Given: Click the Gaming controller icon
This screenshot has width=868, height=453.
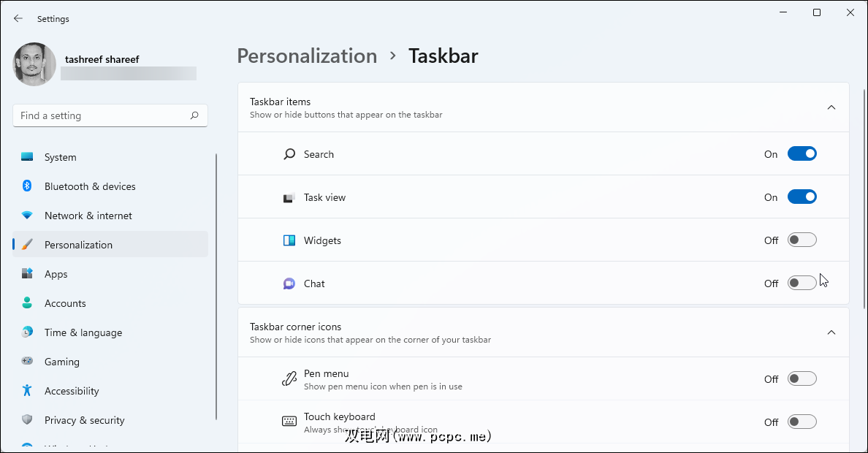Looking at the screenshot, I should click(x=27, y=362).
